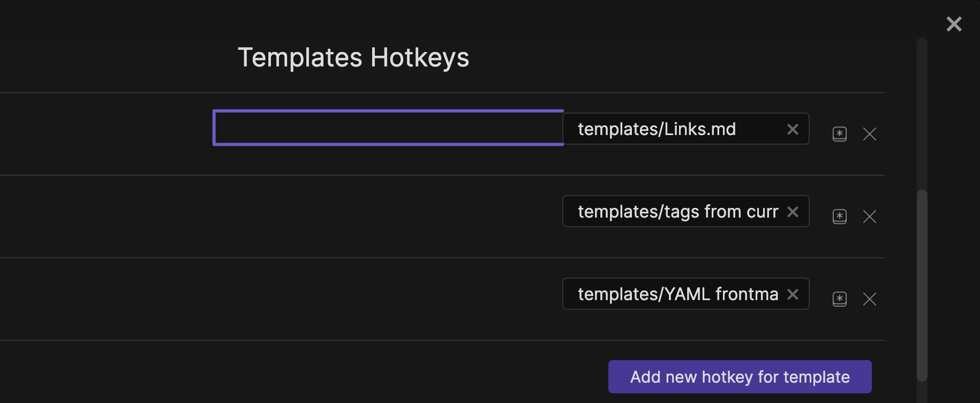Clear the templates/Links.md path field
980x403 pixels.
pyautogui.click(x=792, y=129)
